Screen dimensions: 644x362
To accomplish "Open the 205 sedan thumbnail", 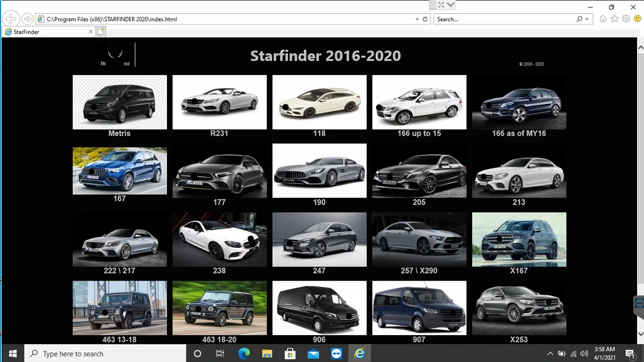I will [x=419, y=171].
